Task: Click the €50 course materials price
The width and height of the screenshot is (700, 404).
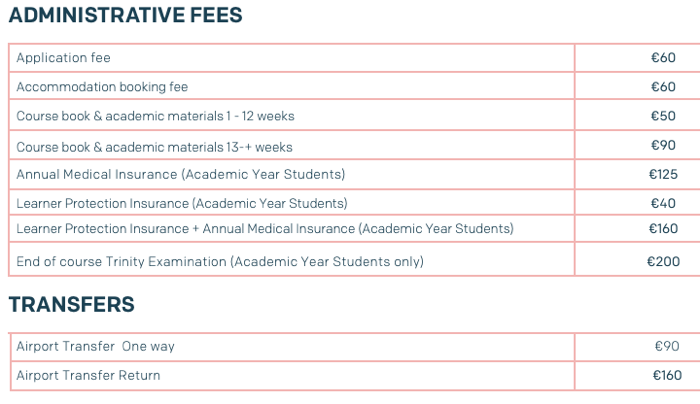Action: [x=663, y=116]
